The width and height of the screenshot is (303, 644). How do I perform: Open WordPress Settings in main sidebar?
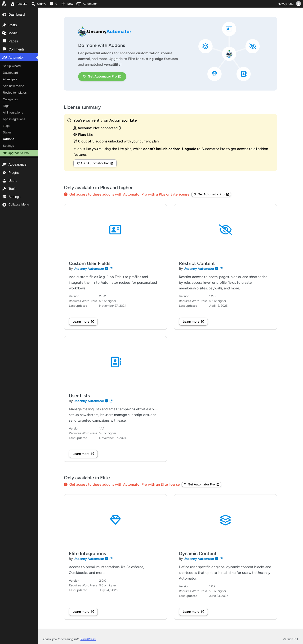click(19, 197)
